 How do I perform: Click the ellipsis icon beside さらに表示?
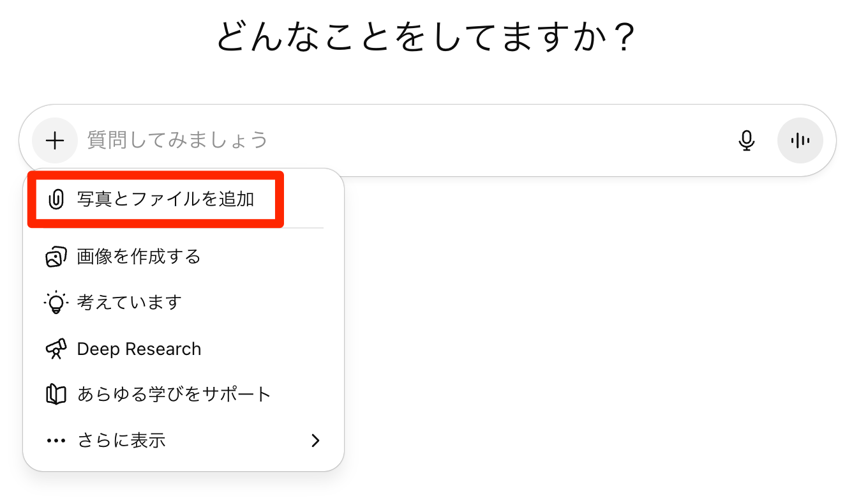(x=57, y=440)
